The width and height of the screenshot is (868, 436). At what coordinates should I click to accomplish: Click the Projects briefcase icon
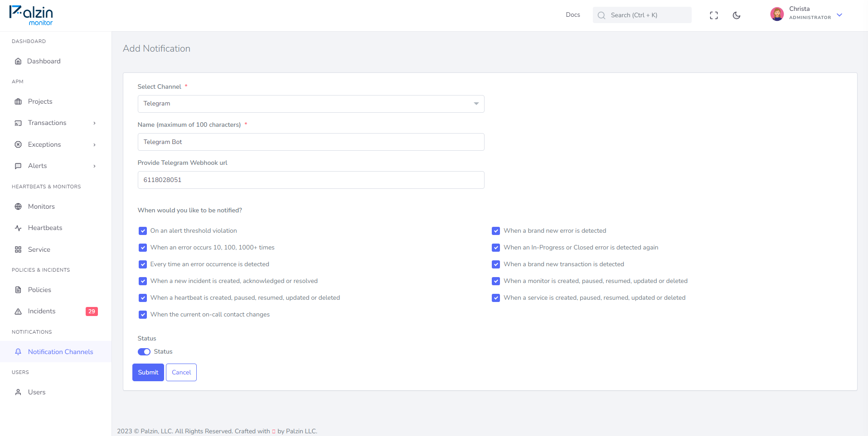pyautogui.click(x=18, y=101)
